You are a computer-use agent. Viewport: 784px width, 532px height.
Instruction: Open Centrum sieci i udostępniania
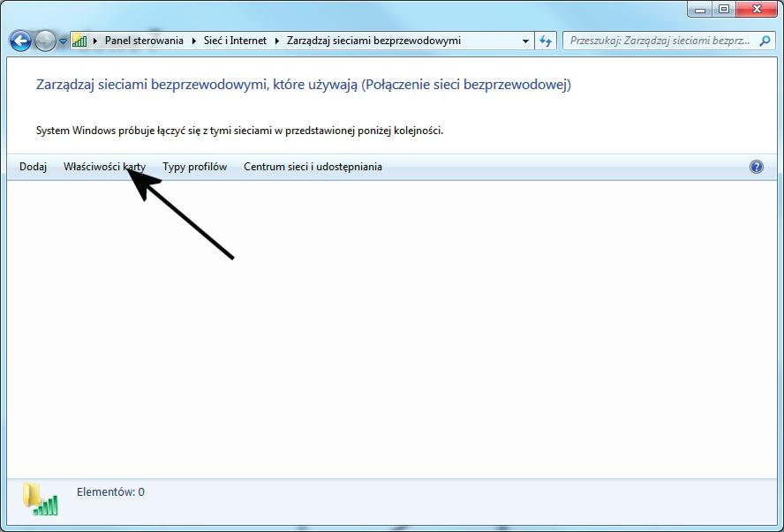pyautogui.click(x=313, y=167)
